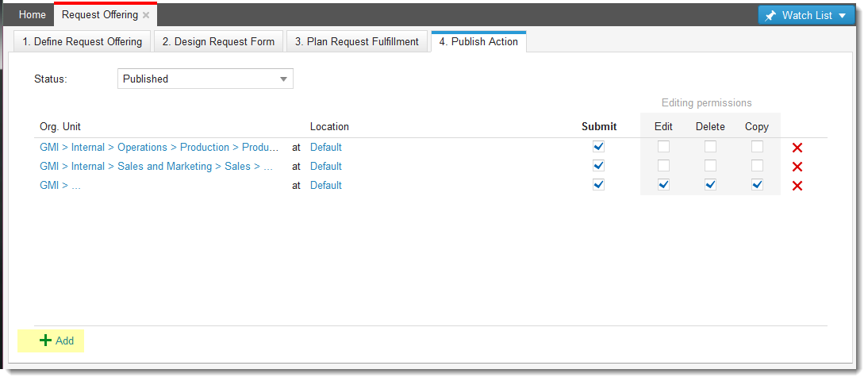
Task: Expand the Watch List dropdown arrow
Action: pyautogui.click(x=843, y=16)
